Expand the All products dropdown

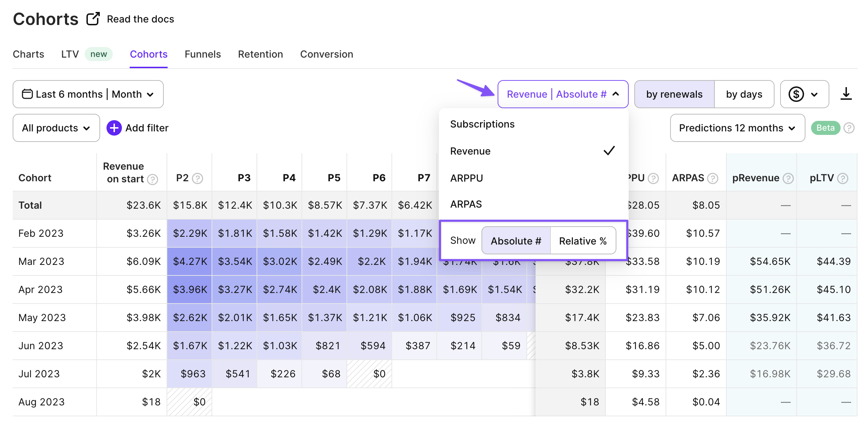56,128
